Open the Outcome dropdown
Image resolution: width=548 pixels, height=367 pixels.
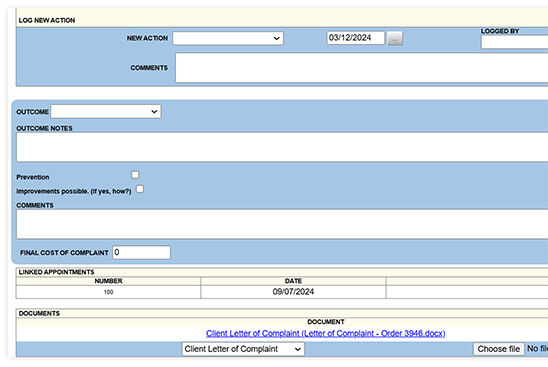[106, 111]
